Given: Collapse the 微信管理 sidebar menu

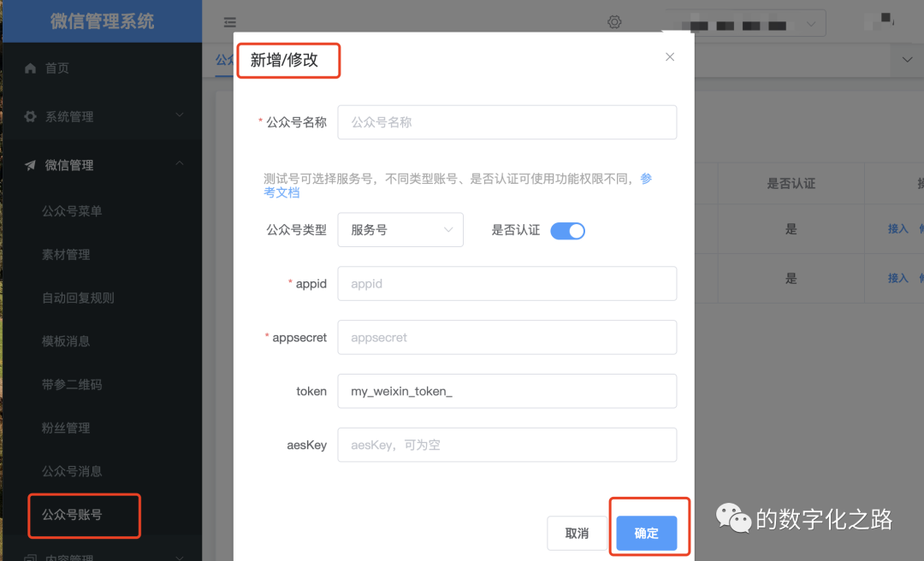Looking at the screenshot, I should point(180,163).
